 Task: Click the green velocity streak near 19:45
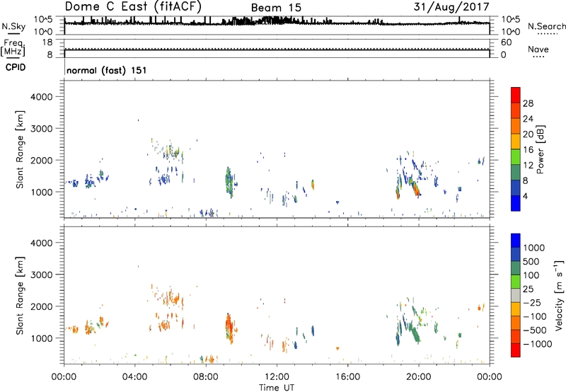(x=413, y=333)
